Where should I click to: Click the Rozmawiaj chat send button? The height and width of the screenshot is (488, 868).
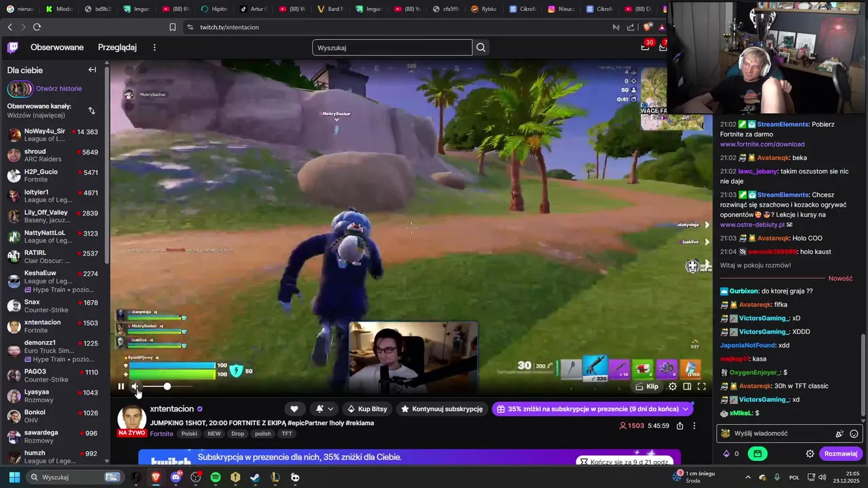840,453
